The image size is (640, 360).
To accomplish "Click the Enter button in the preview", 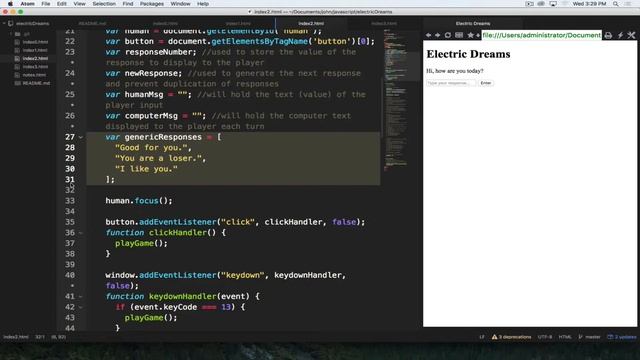I will tap(486, 83).
